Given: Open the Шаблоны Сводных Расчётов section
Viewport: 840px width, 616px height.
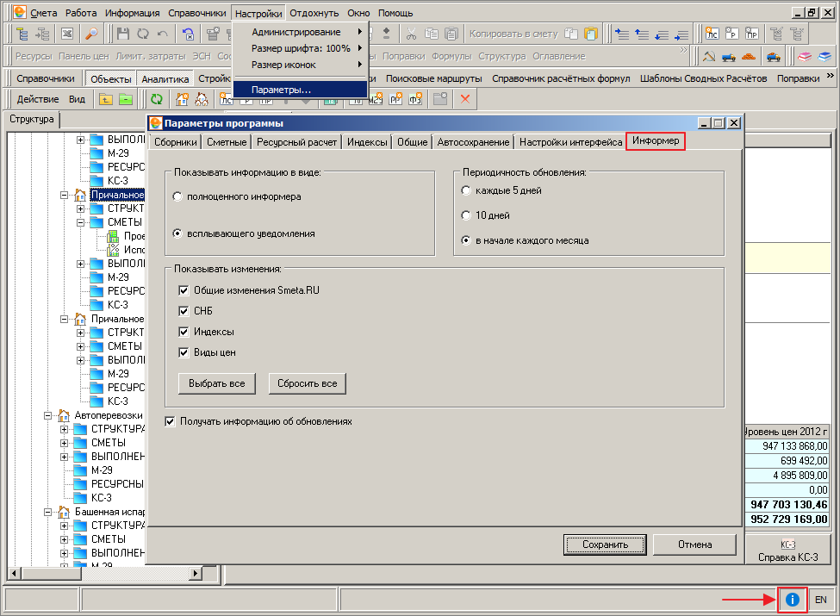Looking at the screenshot, I should [x=703, y=78].
